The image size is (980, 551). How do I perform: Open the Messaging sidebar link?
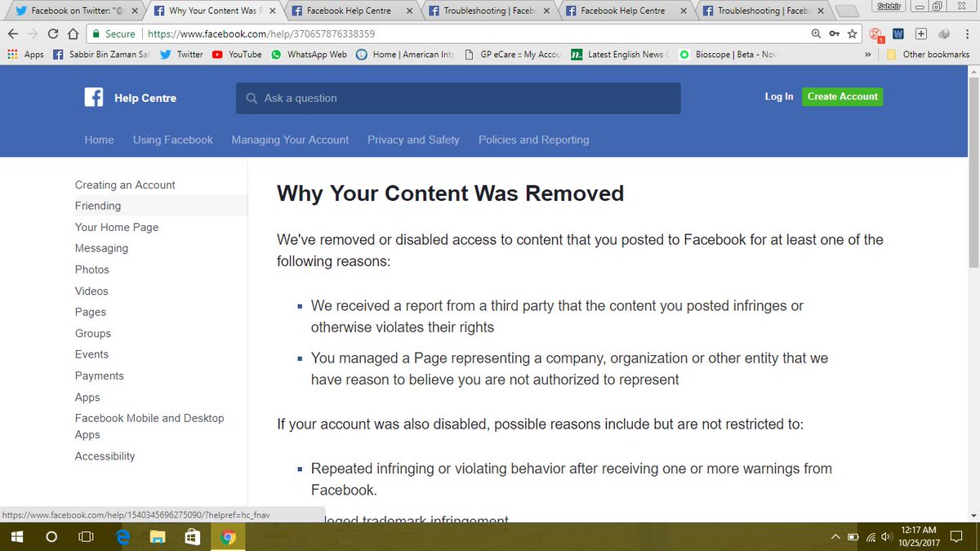[101, 248]
